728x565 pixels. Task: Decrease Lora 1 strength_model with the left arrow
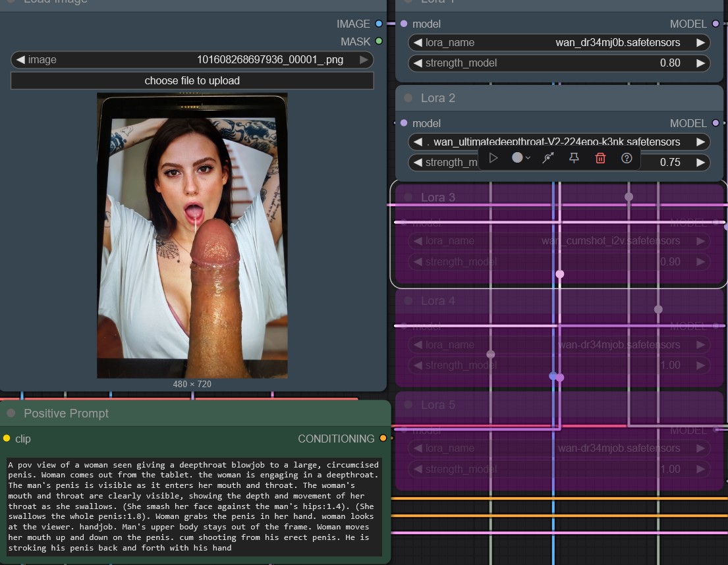(418, 63)
